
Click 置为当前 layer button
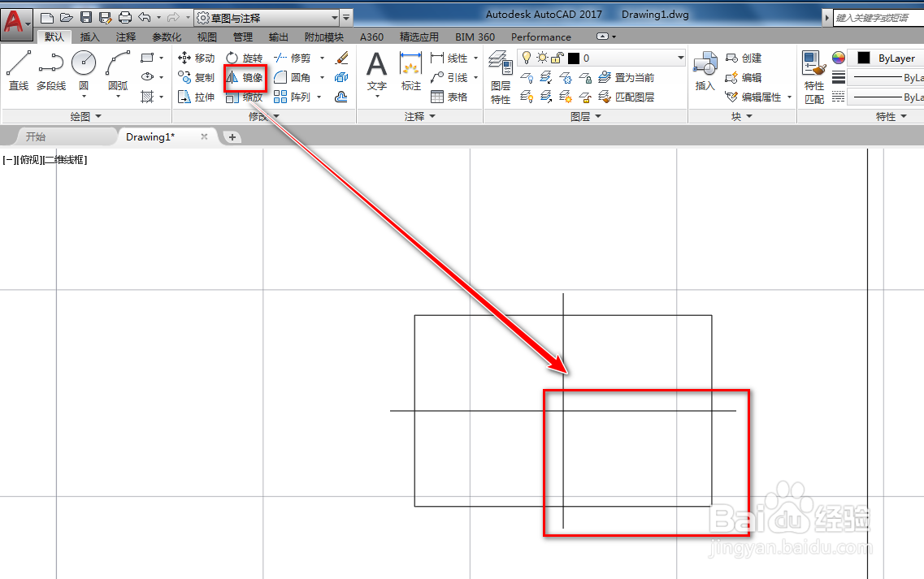click(627, 77)
